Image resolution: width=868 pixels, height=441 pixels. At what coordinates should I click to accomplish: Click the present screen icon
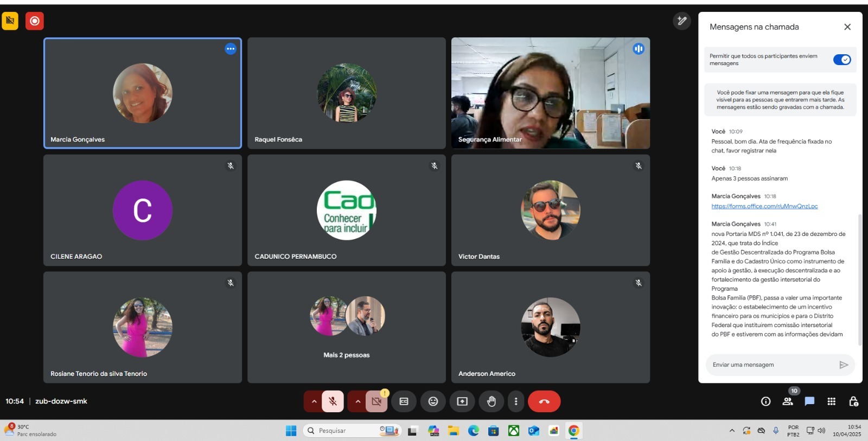[462, 401]
